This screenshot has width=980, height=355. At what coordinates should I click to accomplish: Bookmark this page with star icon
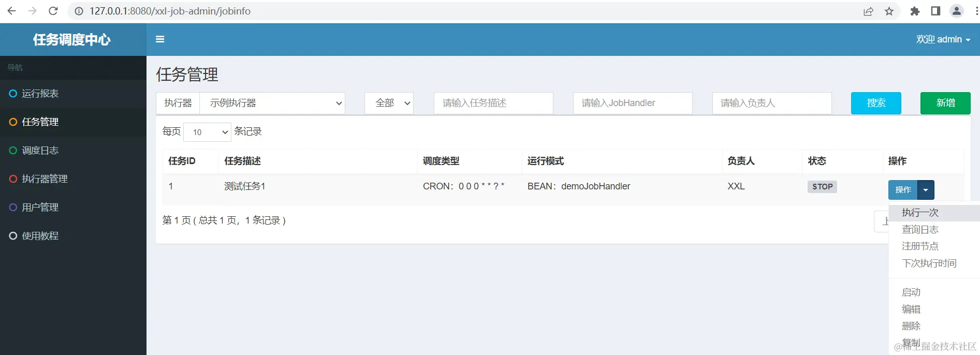(x=889, y=11)
